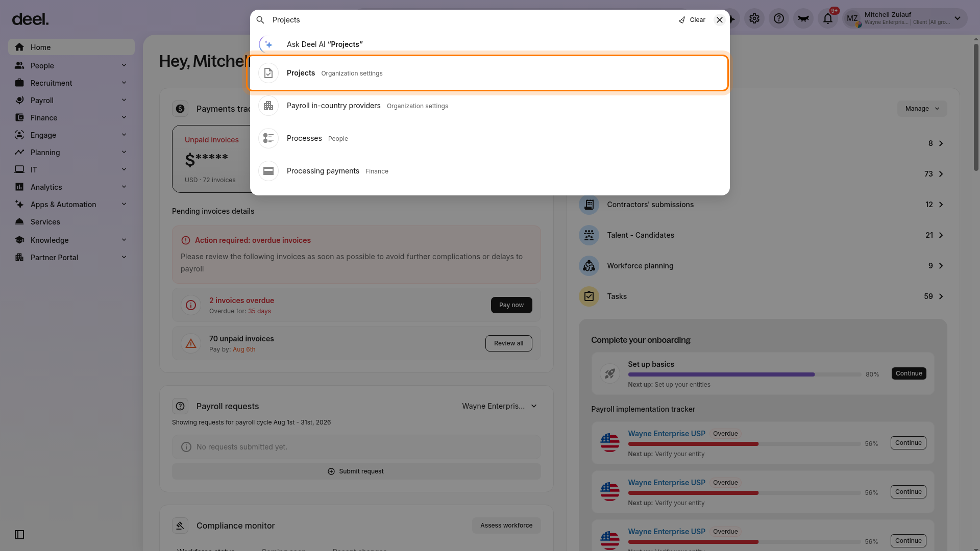Viewport: 980px width, 551px height.
Task: Click the Deel AI sparkle icon
Action: [x=268, y=44]
